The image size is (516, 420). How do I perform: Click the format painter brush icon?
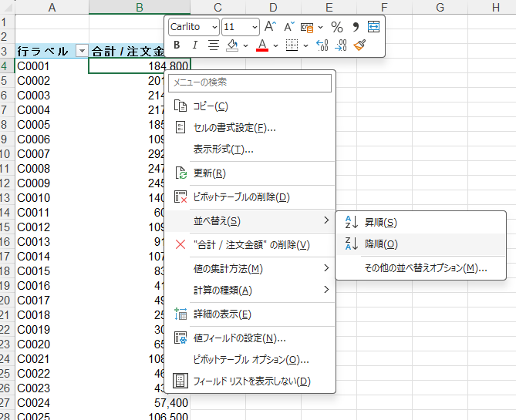click(x=359, y=45)
